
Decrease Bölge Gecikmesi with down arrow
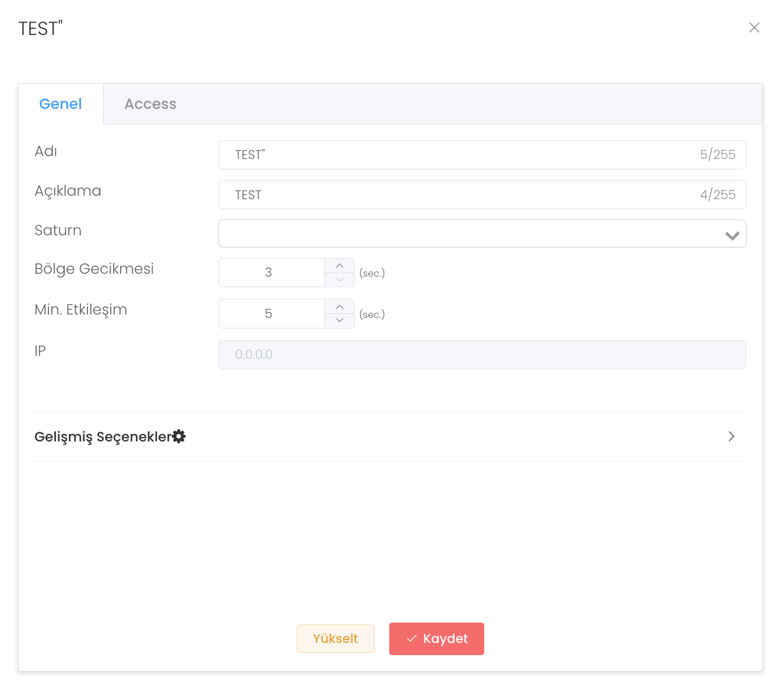[x=340, y=280]
